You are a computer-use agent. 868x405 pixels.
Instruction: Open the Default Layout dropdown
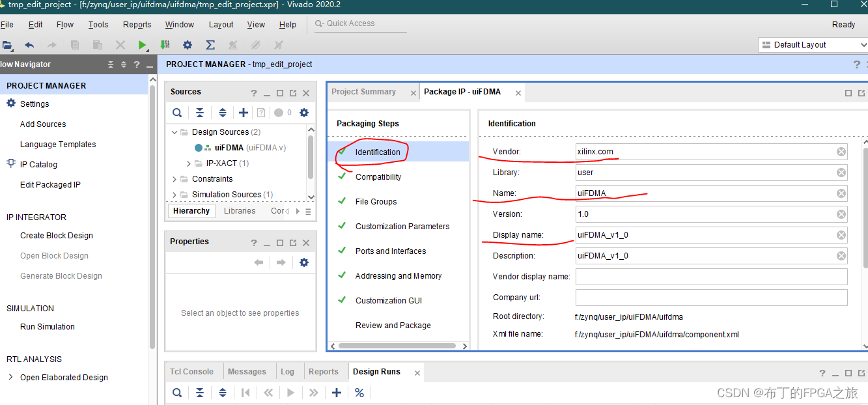(x=814, y=45)
